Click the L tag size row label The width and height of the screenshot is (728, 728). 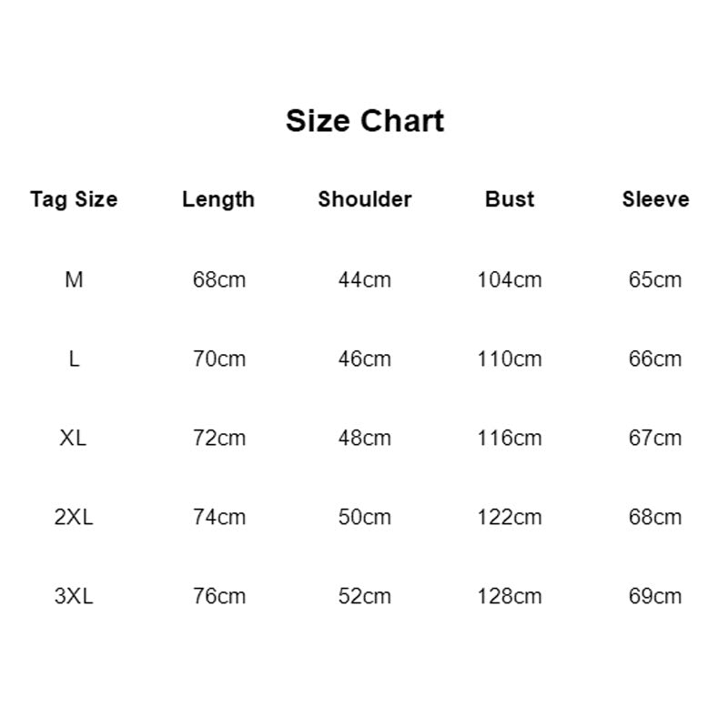[74, 359]
